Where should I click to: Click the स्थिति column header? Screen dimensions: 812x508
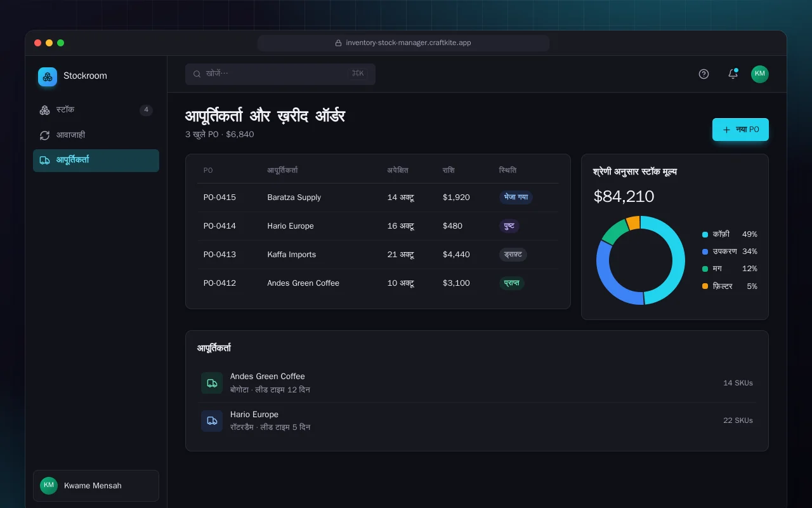(507, 170)
